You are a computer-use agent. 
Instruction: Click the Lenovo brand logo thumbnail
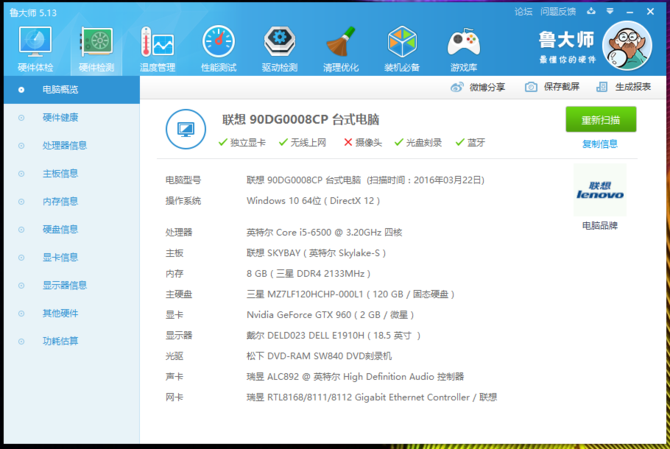(x=600, y=190)
